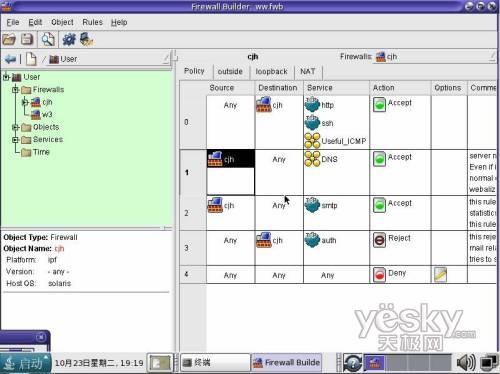Viewport: 500px width, 374px height.
Task: Open the File menu
Action: (13, 22)
